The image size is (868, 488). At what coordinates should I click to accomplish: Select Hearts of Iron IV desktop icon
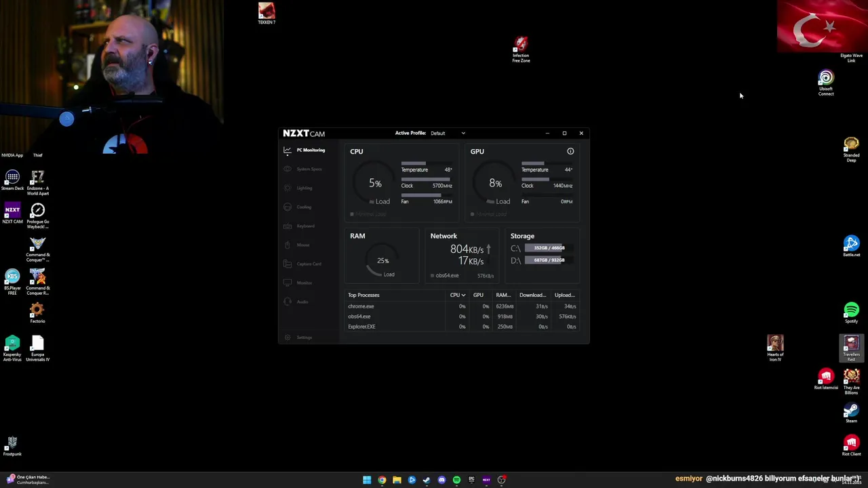tap(775, 348)
